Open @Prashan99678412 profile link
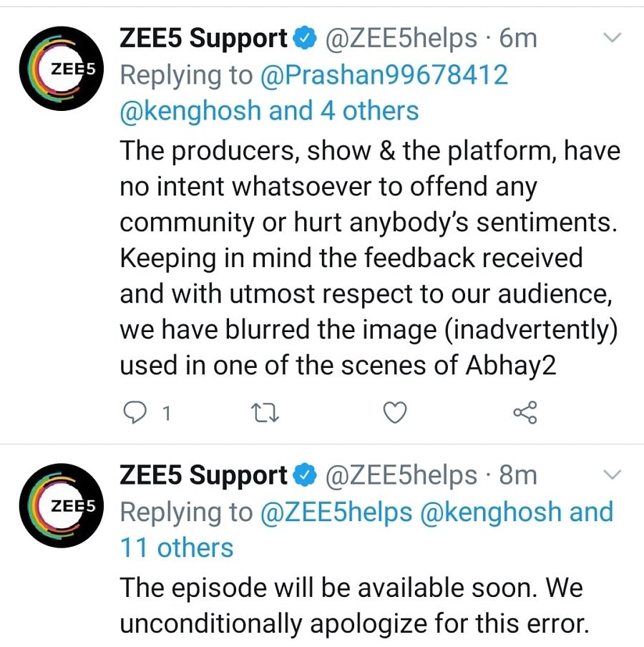Image resolution: width=644 pixels, height=647 pixels. coord(384,75)
